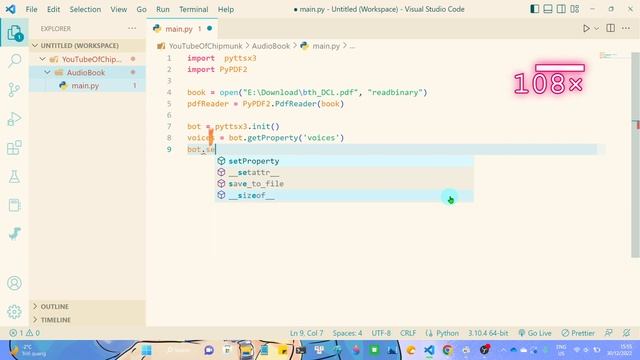The image size is (640, 360).
Task: Toggle the primary side bar layout icon
Action: point(534,9)
